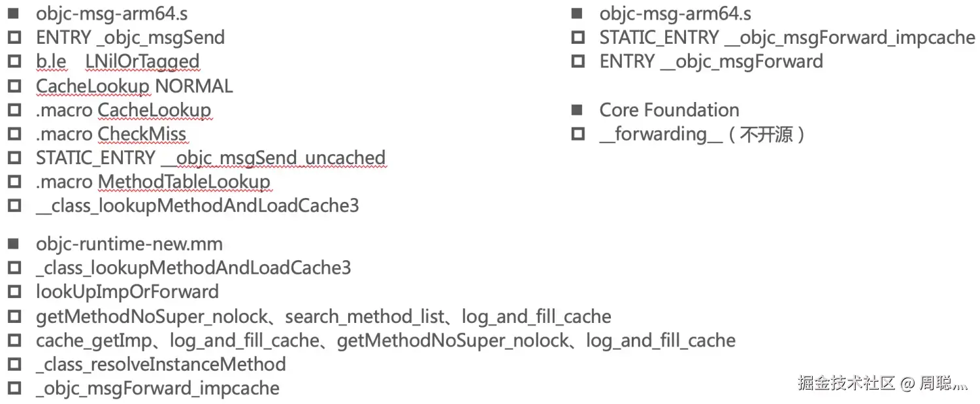Click the filled bullet beside right objc-msg-arm64.s
Image resolution: width=980 pixels, height=404 pixels.
coord(577,13)
